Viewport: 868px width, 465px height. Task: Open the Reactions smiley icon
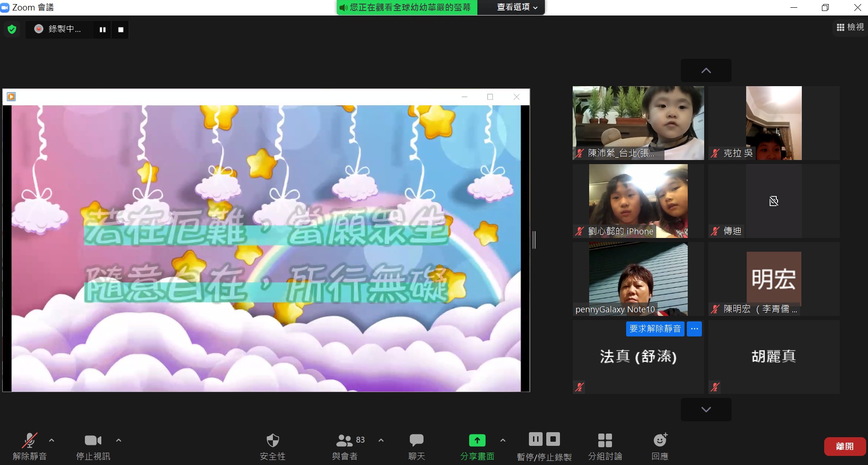pyautogui.click(x=660, y=441)
